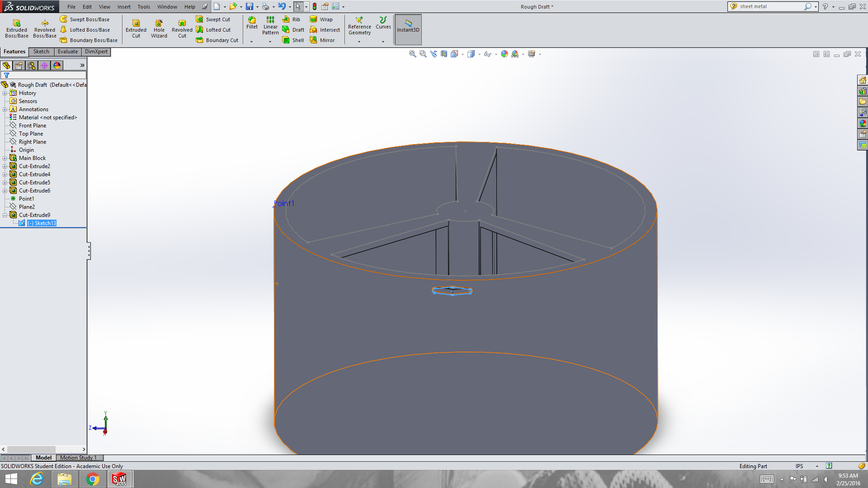The height and width of the screenshot is (488, 868).
Task: Open the Motion Study 1 tab
Action: (78, 458)
